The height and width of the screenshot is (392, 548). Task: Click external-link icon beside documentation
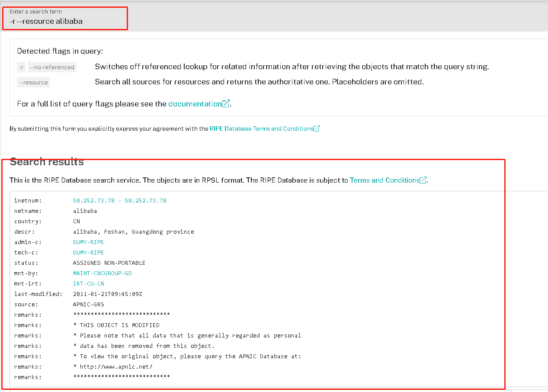226,104
